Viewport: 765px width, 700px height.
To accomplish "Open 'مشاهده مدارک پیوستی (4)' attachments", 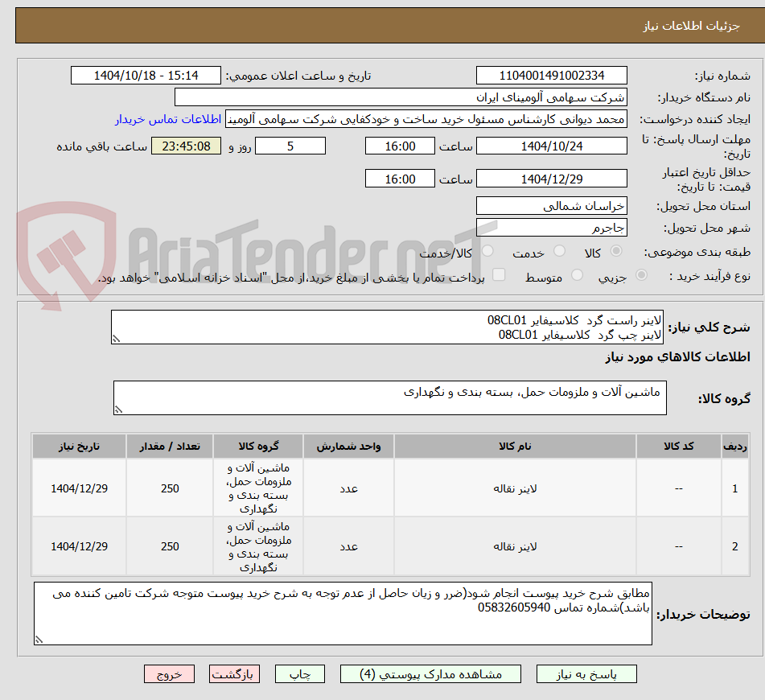I will 430,674.
